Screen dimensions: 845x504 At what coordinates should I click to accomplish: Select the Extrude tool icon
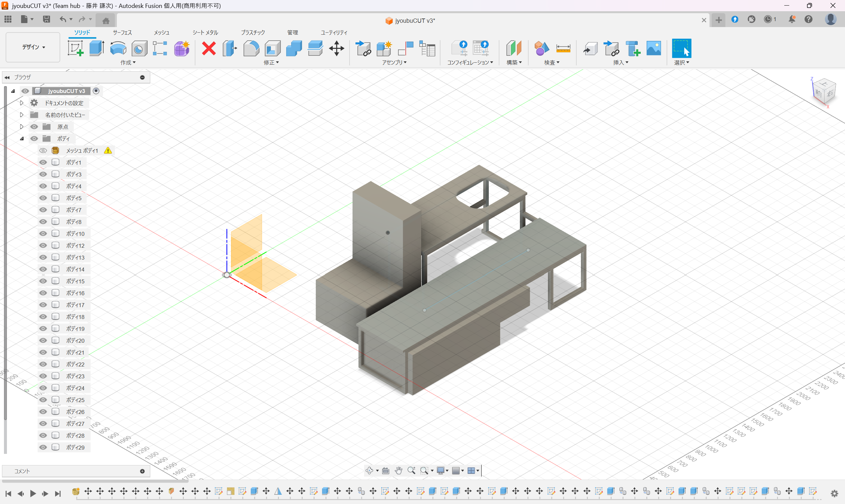coord(96,48)
